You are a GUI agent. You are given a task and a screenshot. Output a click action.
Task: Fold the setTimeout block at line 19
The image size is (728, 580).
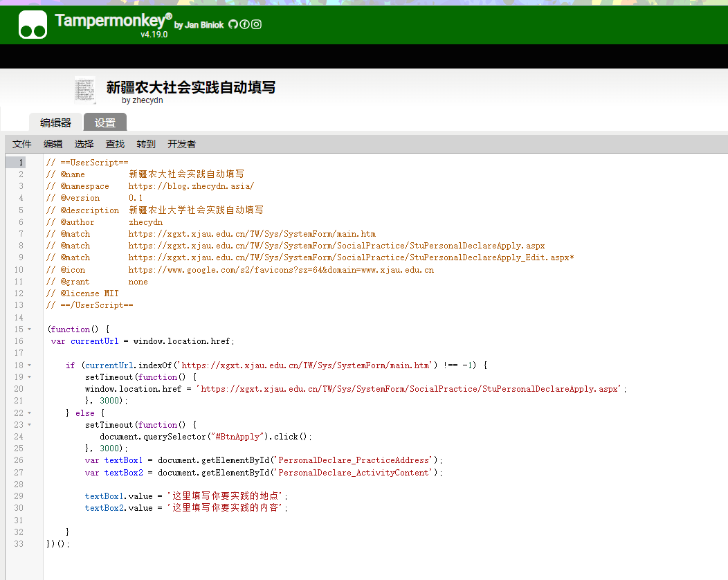[29, 377]
